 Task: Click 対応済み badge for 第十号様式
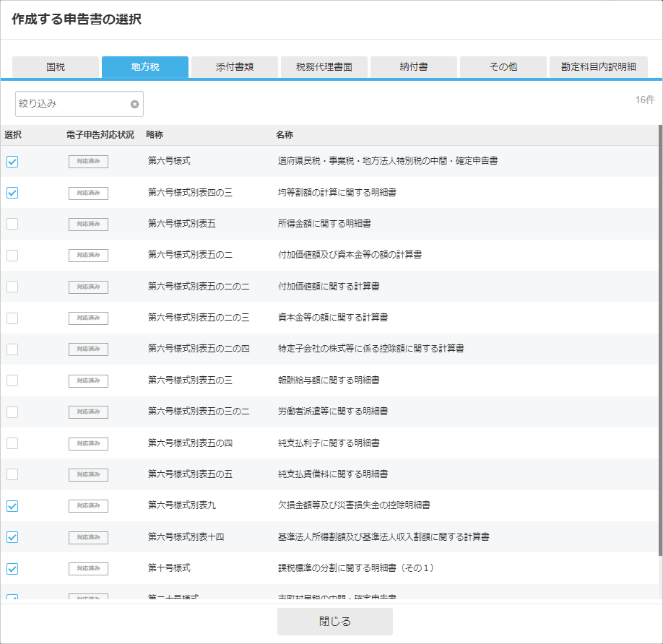[88, 569]
